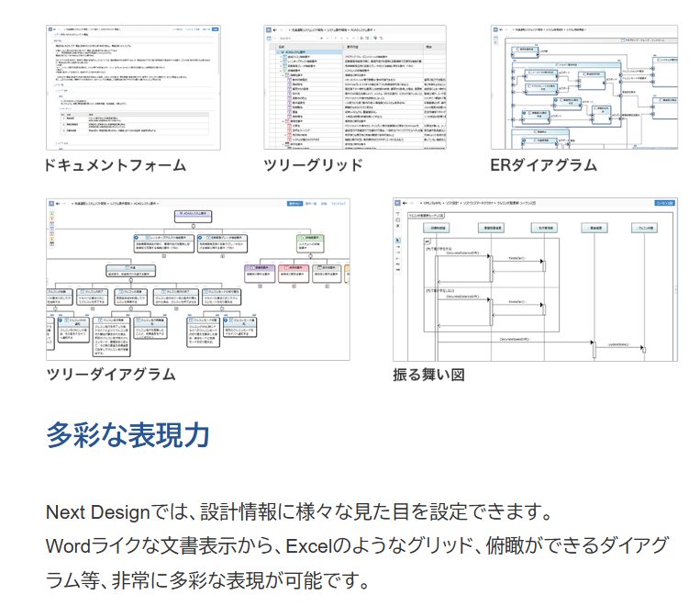Click the 振る舞い図 caption text
The image size is (700, 606).
pos(428,375)
